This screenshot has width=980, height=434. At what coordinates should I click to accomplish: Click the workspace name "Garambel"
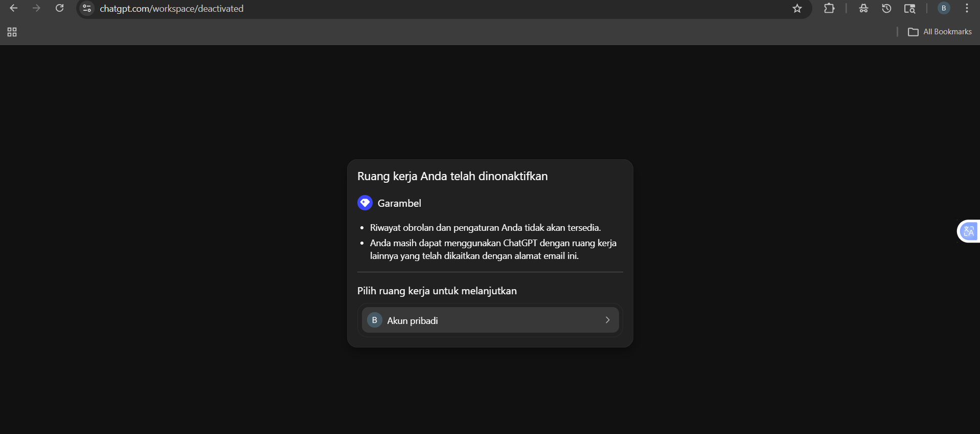[399, 203]
